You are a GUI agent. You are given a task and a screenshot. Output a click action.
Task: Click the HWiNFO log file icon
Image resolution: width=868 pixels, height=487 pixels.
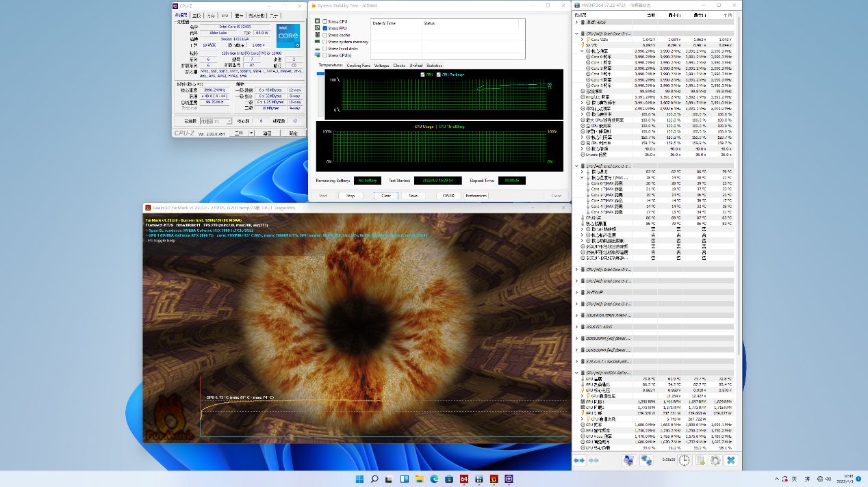click(700, 461)
